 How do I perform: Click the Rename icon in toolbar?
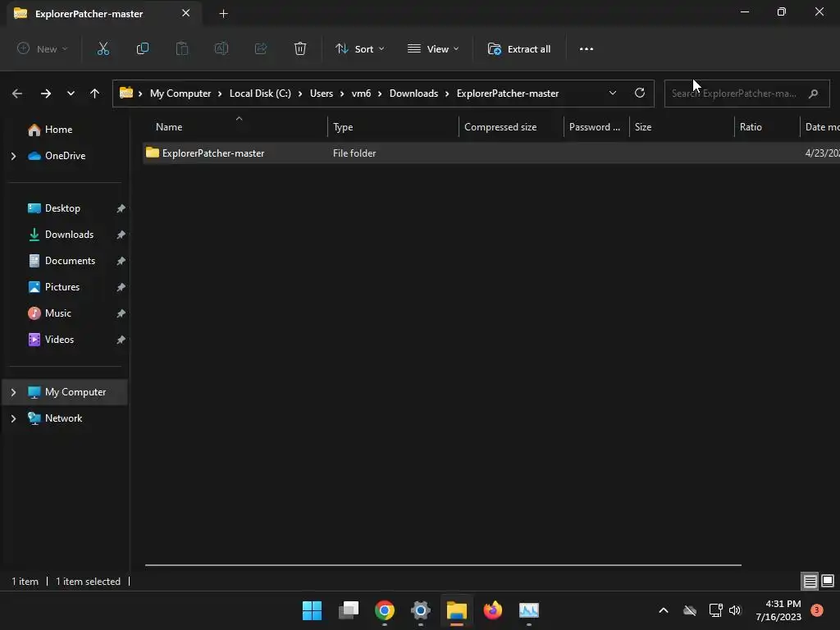click(x=221, y=48)
